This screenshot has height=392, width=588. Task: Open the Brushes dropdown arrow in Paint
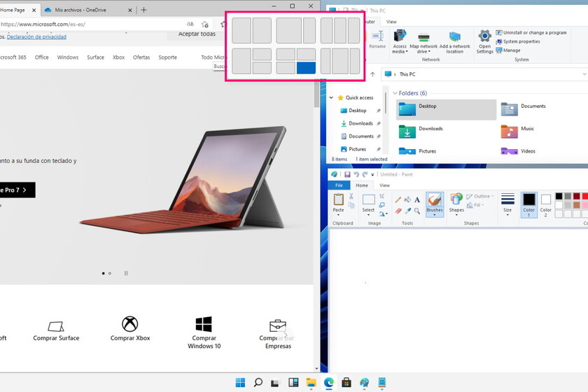point(435,215)
